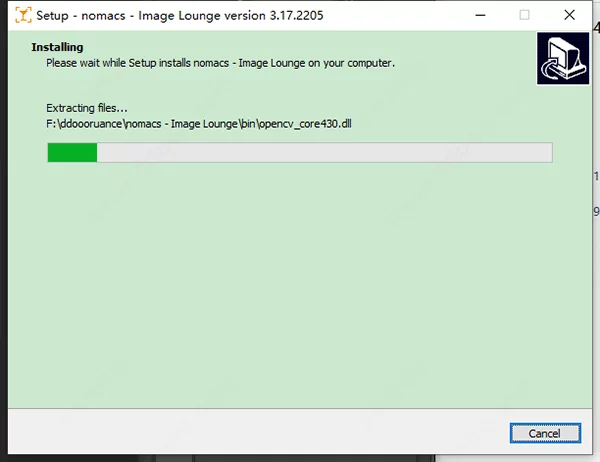Close the nomacs Setup window
600x462 pixels.
tap(571, 15)
